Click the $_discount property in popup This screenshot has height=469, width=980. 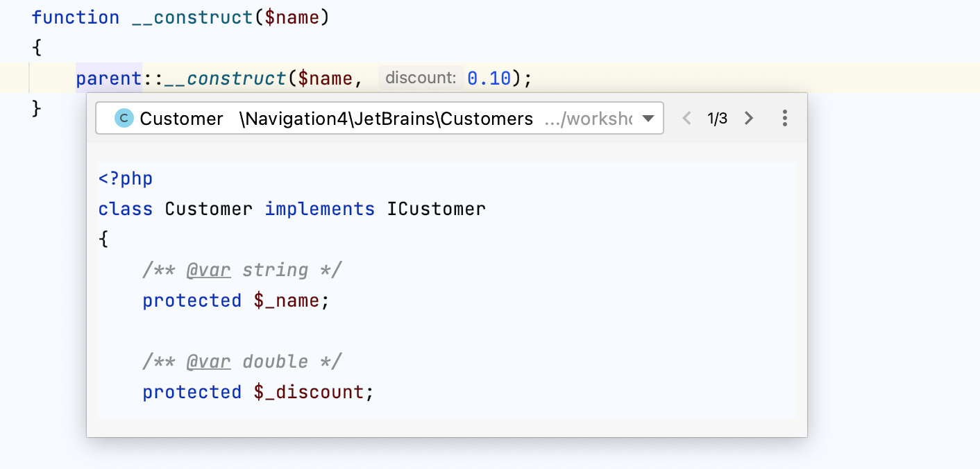point(308,392)
